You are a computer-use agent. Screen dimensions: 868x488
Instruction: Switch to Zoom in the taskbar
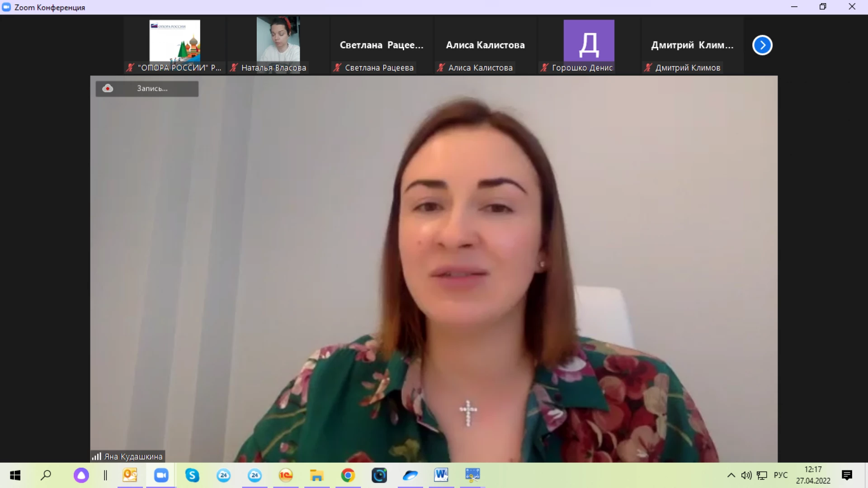(x=161, y=475)
